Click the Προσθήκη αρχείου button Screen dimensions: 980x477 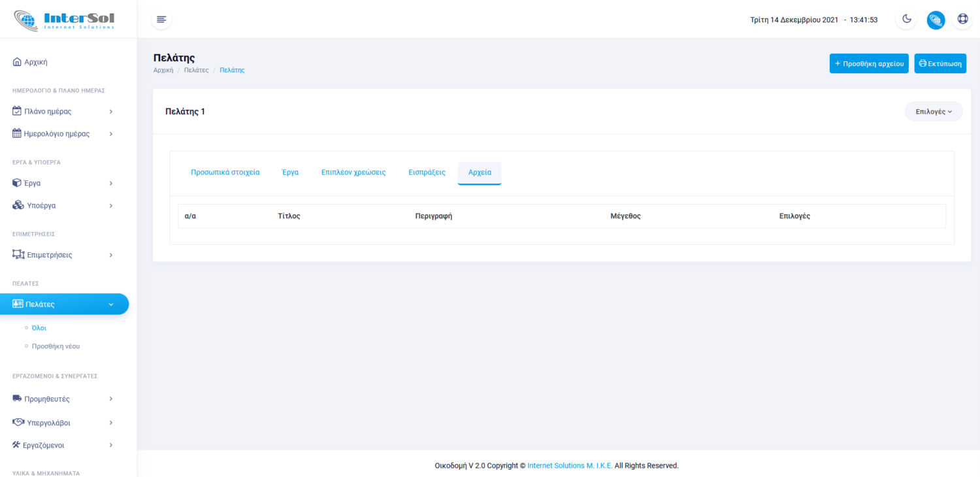pos(868,63)
